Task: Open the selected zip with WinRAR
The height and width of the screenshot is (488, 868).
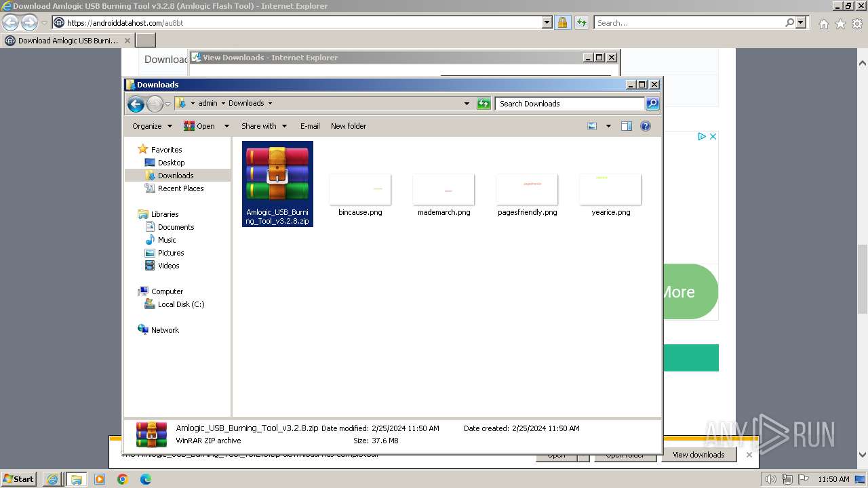Action: [199, 126]
